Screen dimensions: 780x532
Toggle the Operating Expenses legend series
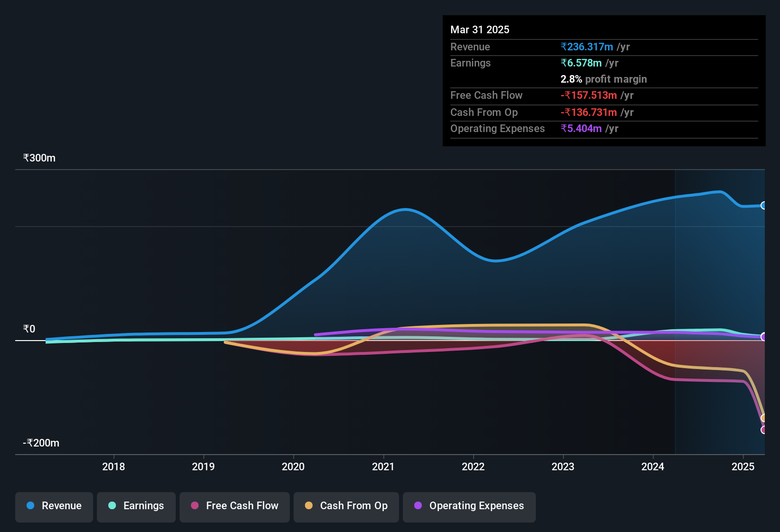(x=469, y=506)
